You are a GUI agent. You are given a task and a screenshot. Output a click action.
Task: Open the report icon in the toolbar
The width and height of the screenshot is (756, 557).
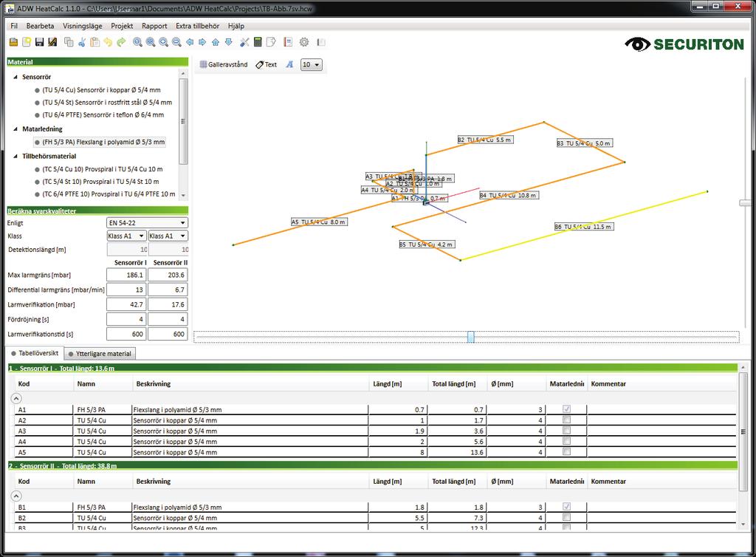click(x=288, y=42)
